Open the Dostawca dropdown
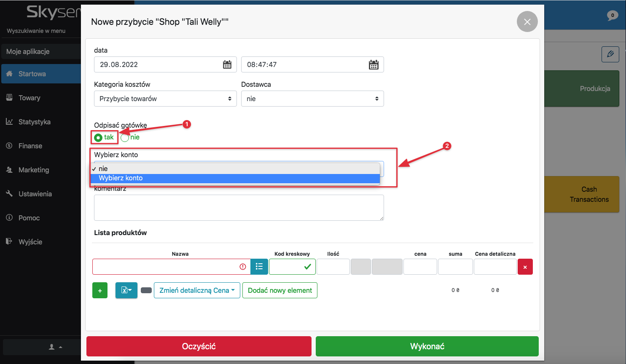626x364 pixels. [x=312, y=99]
